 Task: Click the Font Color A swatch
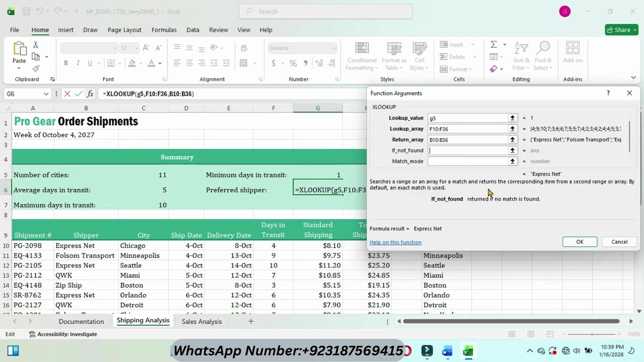tap(151, 63)
